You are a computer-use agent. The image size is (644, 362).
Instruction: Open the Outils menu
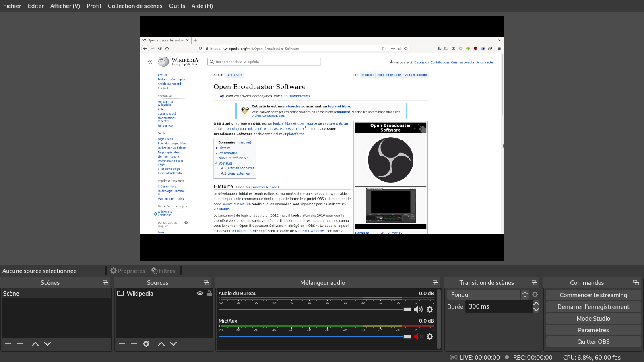pyautogui.click(x=177, y=6)
